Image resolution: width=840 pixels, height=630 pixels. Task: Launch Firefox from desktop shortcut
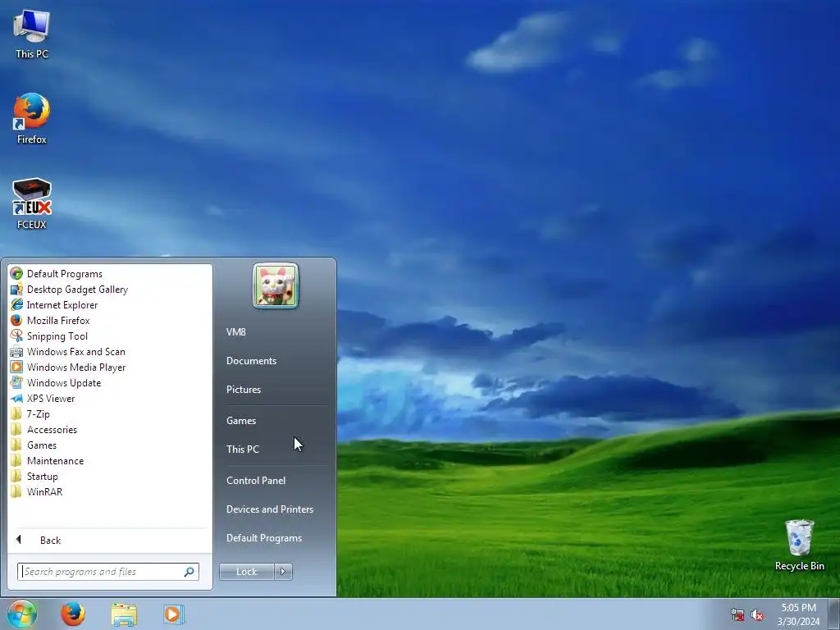(x=32, y=118)
